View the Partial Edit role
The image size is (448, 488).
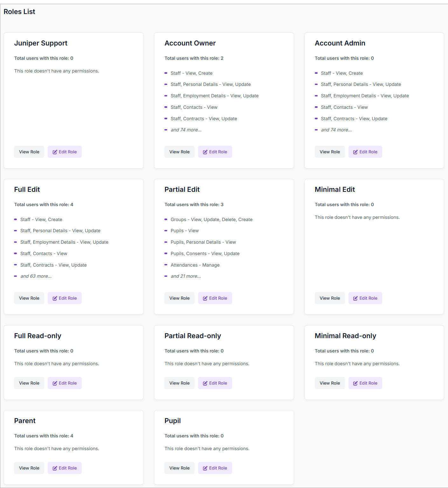tap(179, 298)
